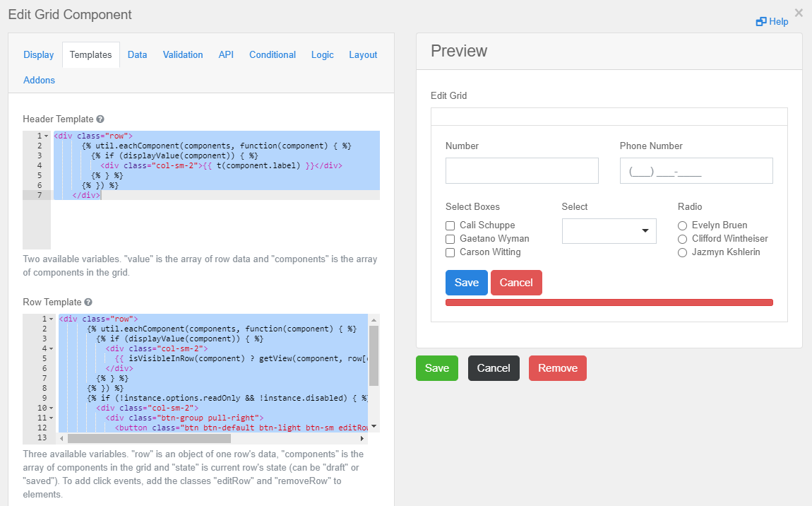
Task: Collapse line 1 fold in Row Template
Action: coord(52,319)
